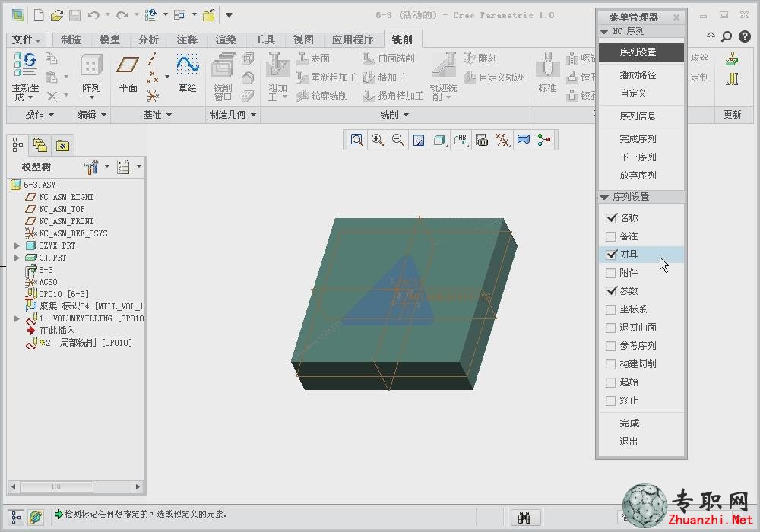Viewport: 760px width, 532px height.
Task: Click the Find binoculars icon in status bar
Action: (x=525, y=518)
